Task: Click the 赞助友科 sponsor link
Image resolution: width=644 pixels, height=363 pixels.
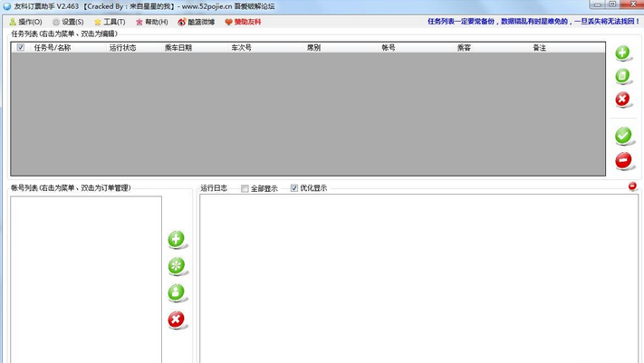Action: pos(243,22)
